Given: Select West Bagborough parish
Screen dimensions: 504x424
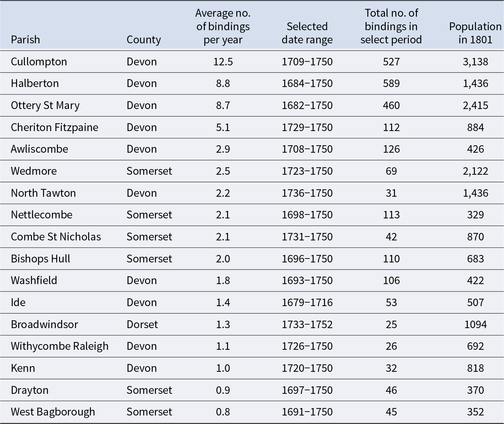Looking at the screenshot, I should (x=53, y=412).
